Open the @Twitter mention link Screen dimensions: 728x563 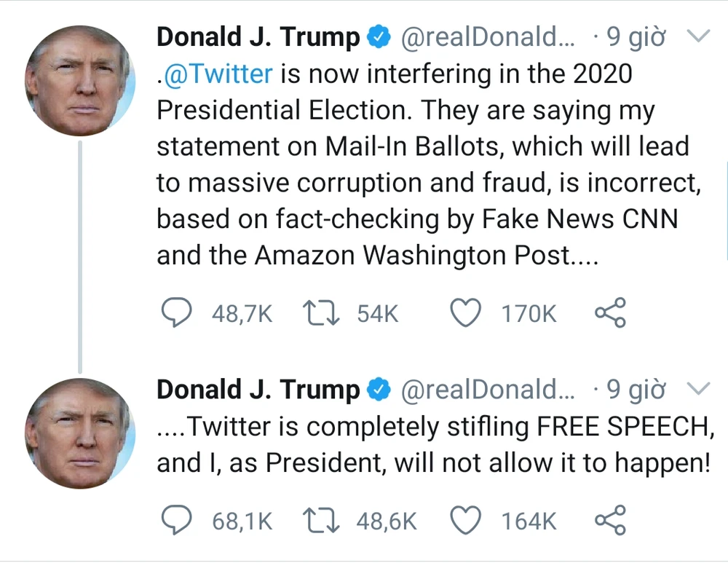[x=217, y=74]
